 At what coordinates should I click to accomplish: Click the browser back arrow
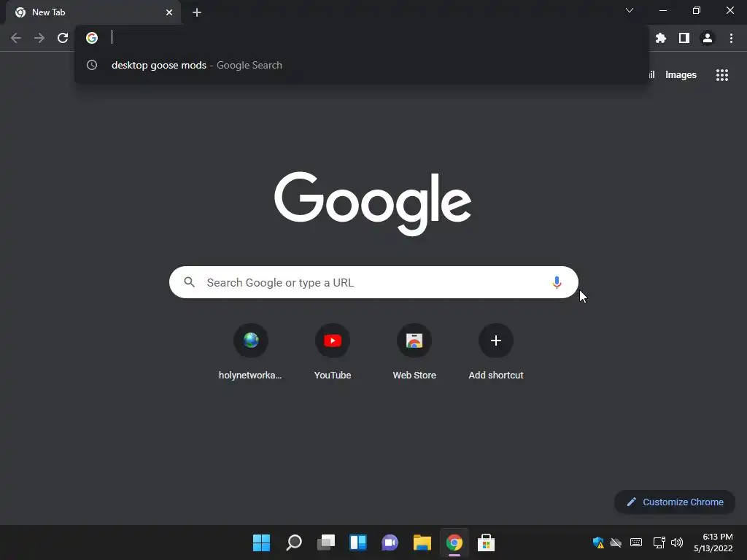click(x=16, y=38)
